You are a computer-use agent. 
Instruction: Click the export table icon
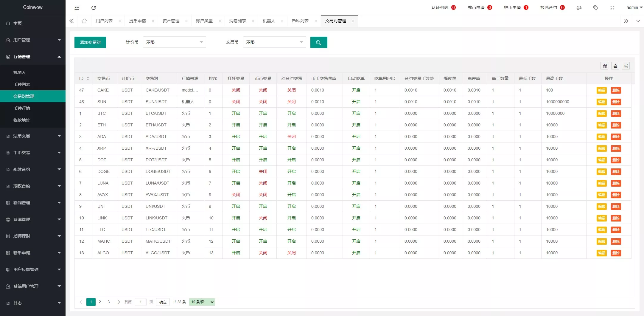click(615, 66)
